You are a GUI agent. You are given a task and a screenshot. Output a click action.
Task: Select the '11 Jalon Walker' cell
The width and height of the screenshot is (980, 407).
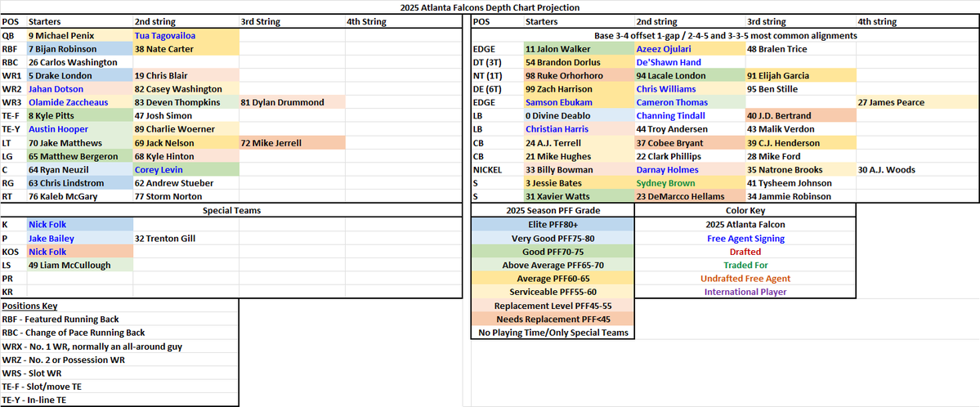coord(579,49)
